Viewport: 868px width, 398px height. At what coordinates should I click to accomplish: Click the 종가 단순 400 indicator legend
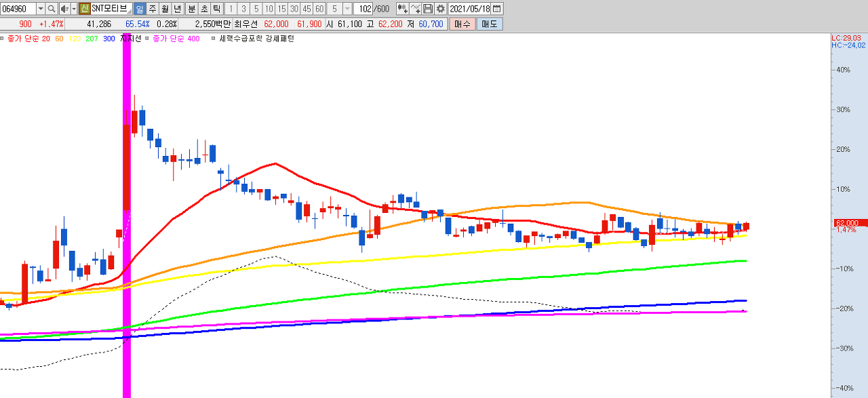pos(176,39)
